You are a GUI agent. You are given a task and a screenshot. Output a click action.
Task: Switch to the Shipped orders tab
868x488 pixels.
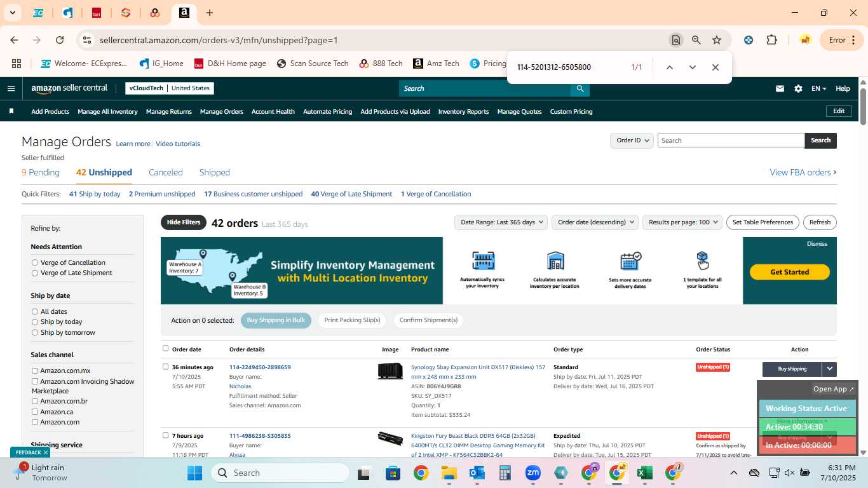(215, 172)
